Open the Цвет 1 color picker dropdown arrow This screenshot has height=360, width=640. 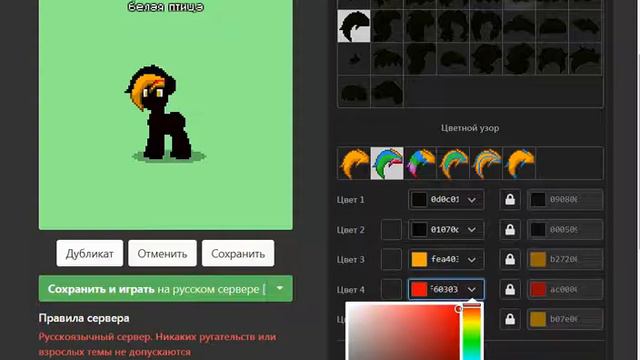[x=471, y=200]
